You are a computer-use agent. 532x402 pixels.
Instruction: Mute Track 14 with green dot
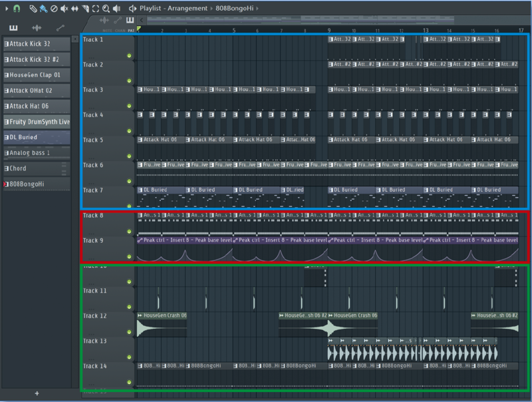click(129, 382)
